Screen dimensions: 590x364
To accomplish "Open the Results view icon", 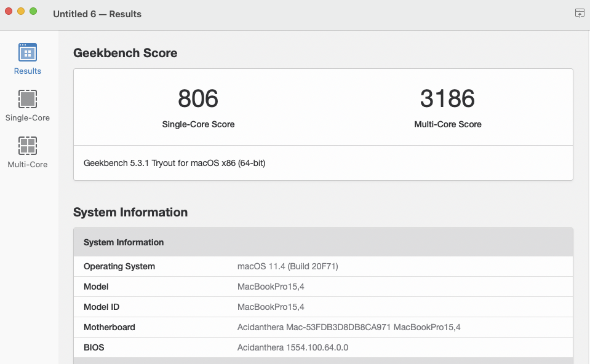I will pyautogui.click(x=28, y=52).
